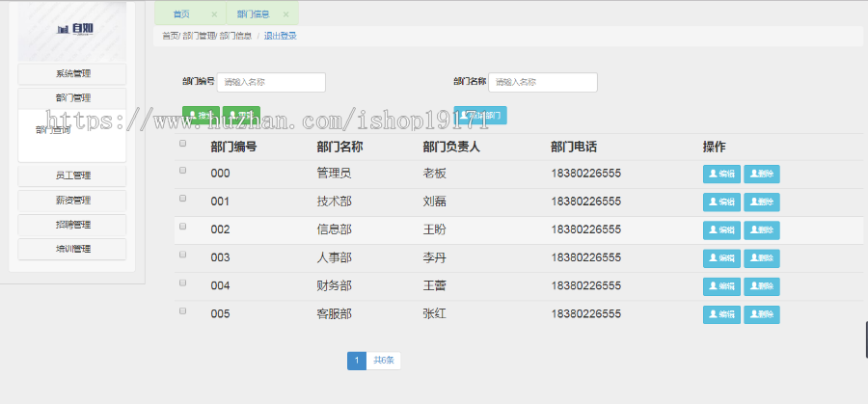
Task: Select the 刘磊 manager cell
Action: (435, 202)
